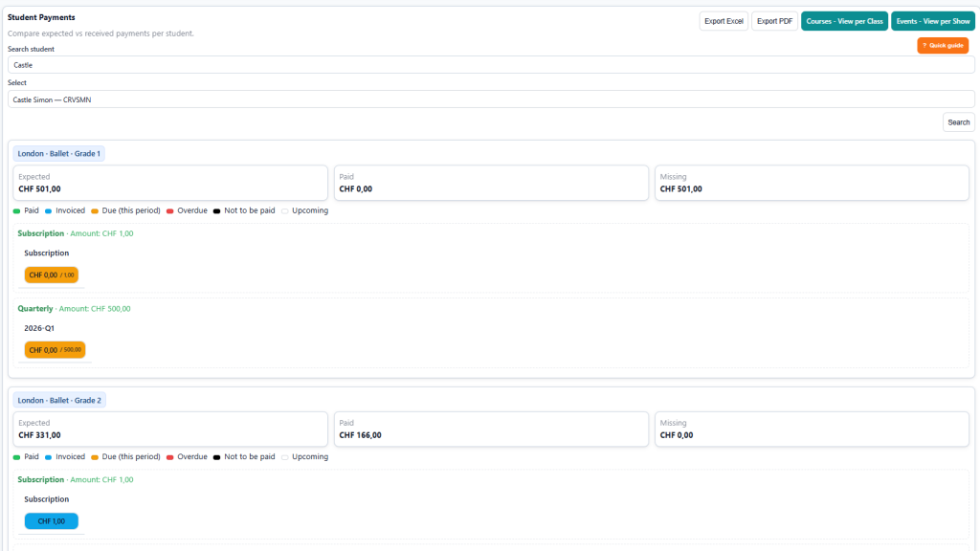Click the CHF 0,00 / 1,00 Subscription payment chip

point(50,275)
